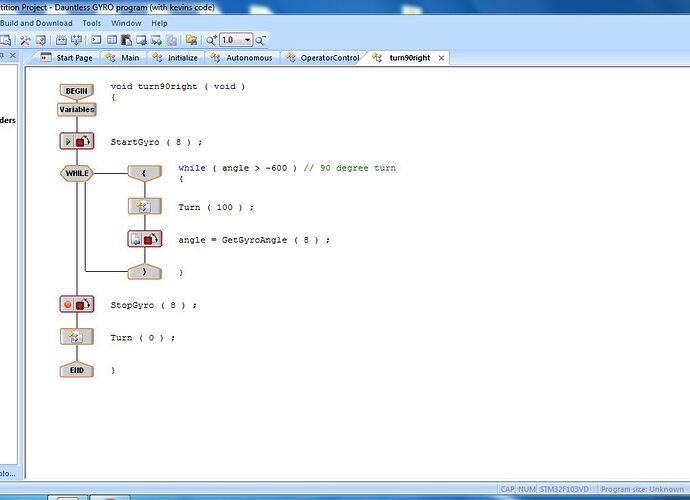Screen dimensions: 690x500
Task: Click the download block toolbar icon
Action: click(61, 40)
